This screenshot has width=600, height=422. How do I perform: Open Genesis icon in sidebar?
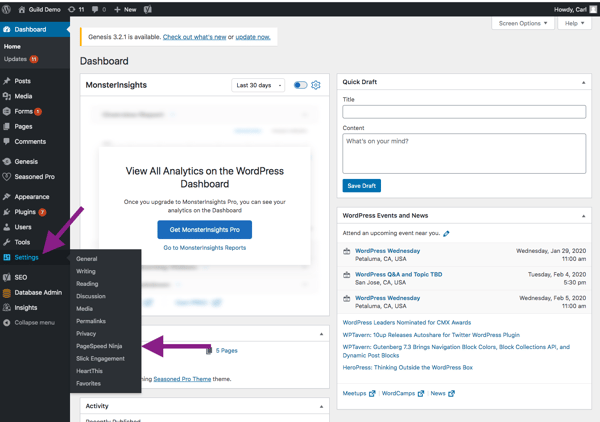7,161
